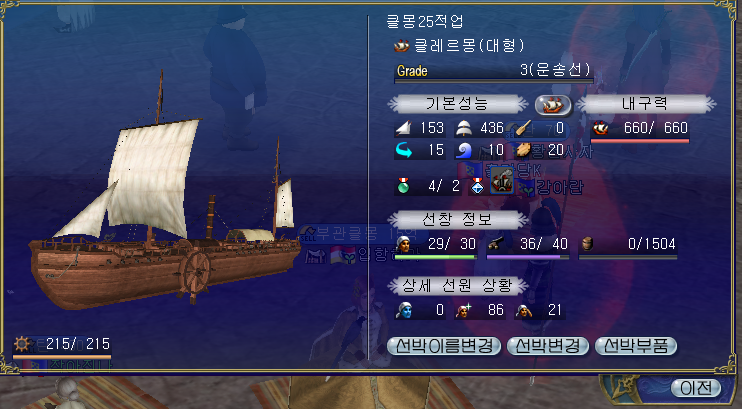Click the armor plank icon showing 20
The height and width of the screenshot is (409, 742).
[x=523, y=151]
